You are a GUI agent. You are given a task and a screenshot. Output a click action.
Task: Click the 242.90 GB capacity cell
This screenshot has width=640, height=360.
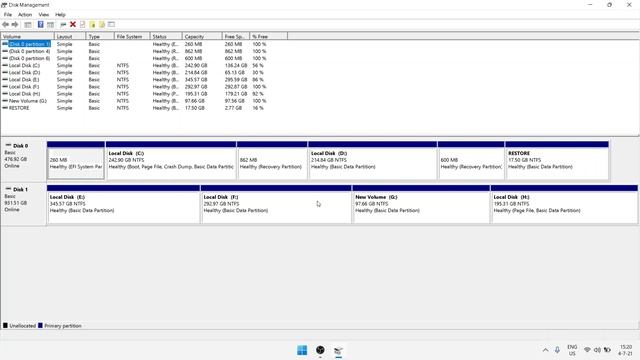click(196, 65)
